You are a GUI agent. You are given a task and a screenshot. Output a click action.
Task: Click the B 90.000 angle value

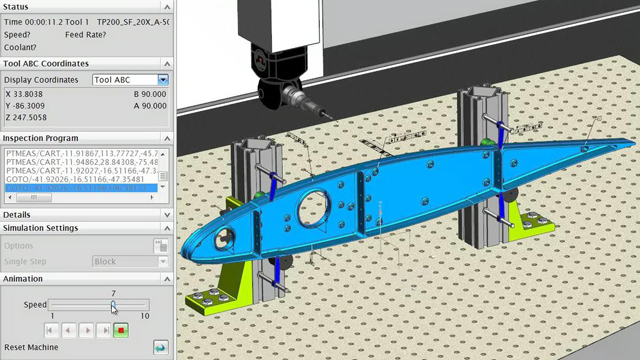coord(150,94)
